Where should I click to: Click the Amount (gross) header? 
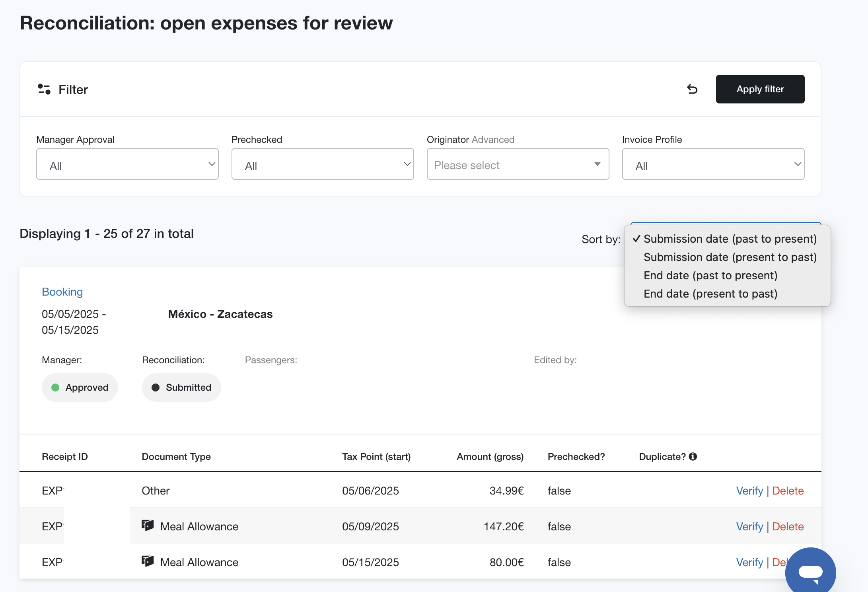pos(490,456)
